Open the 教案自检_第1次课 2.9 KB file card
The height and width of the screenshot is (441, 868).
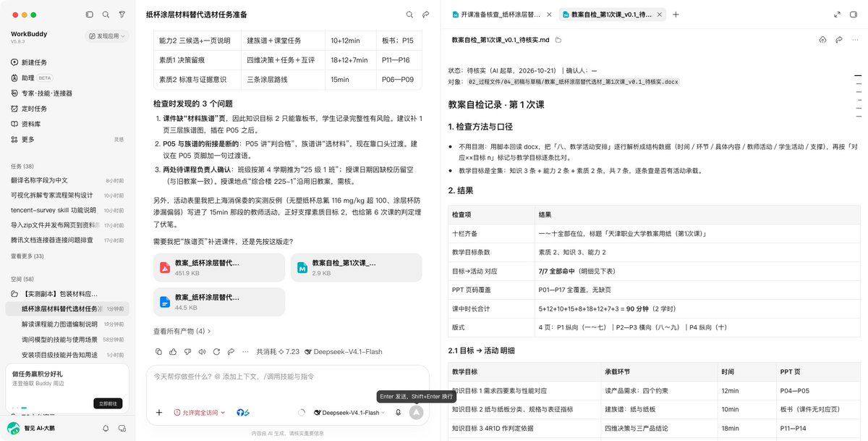[x=356, y=267]
